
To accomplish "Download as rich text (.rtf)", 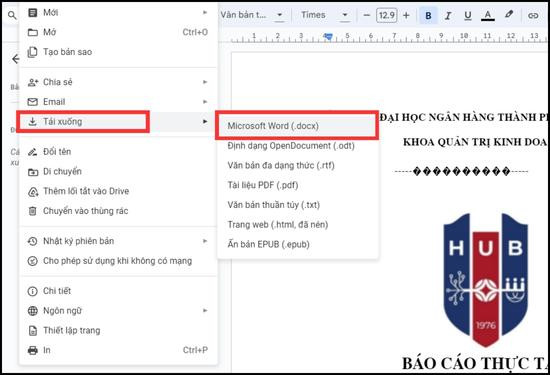I will [x=297, y=166].
